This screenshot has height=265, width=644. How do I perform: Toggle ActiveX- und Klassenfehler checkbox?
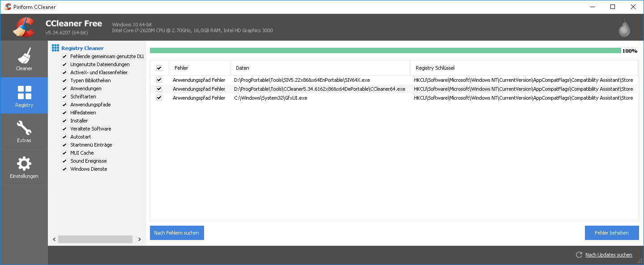coord(64,73)
